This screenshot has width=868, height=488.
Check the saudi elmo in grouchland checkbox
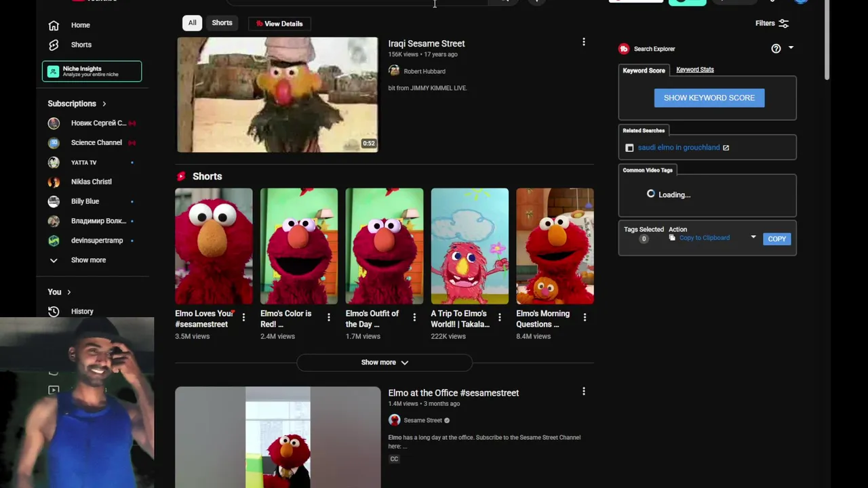click(x=629, y=148)
